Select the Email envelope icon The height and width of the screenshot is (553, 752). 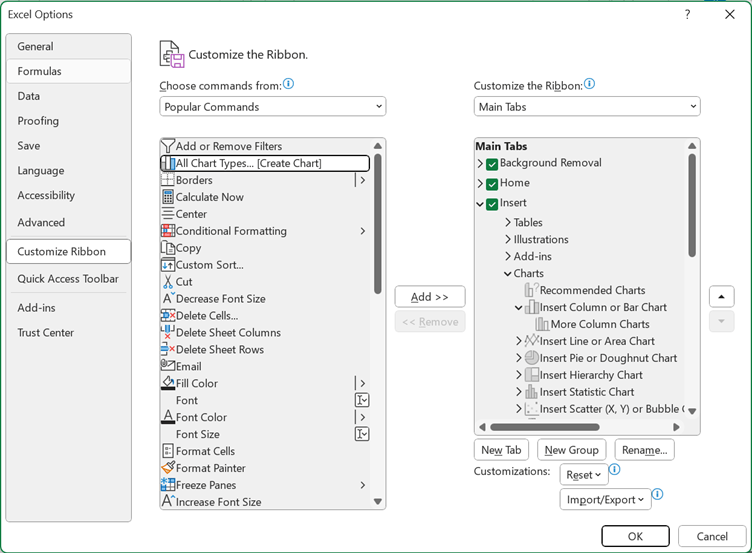168,366
